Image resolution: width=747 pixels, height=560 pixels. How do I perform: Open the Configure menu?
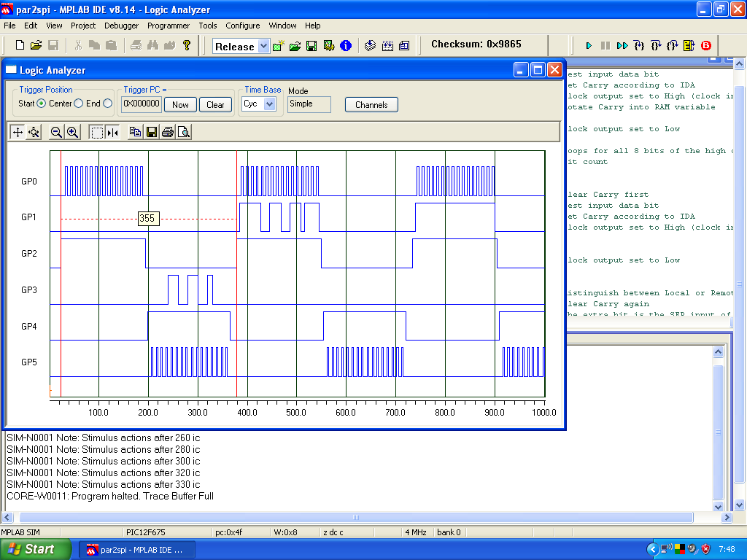pyautogui.click(x=242, y=26)
